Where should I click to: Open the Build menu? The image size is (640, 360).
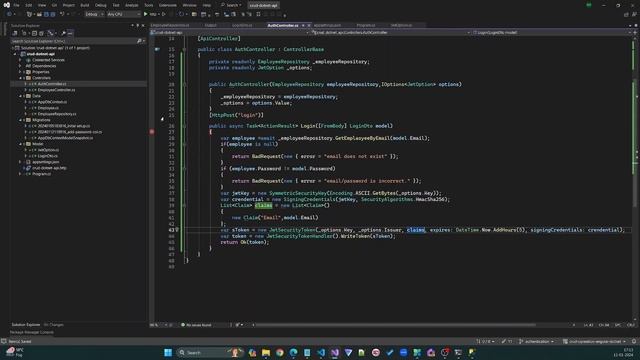tap(84, 5)
